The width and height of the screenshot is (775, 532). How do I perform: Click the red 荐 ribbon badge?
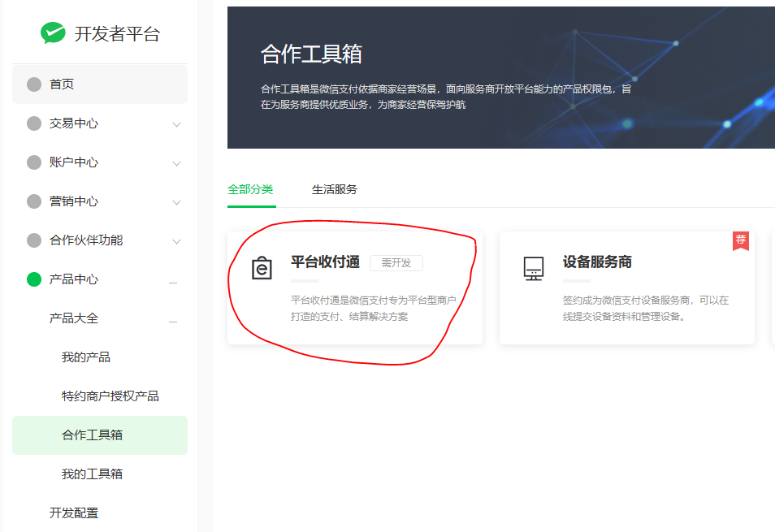coord(740,240)
